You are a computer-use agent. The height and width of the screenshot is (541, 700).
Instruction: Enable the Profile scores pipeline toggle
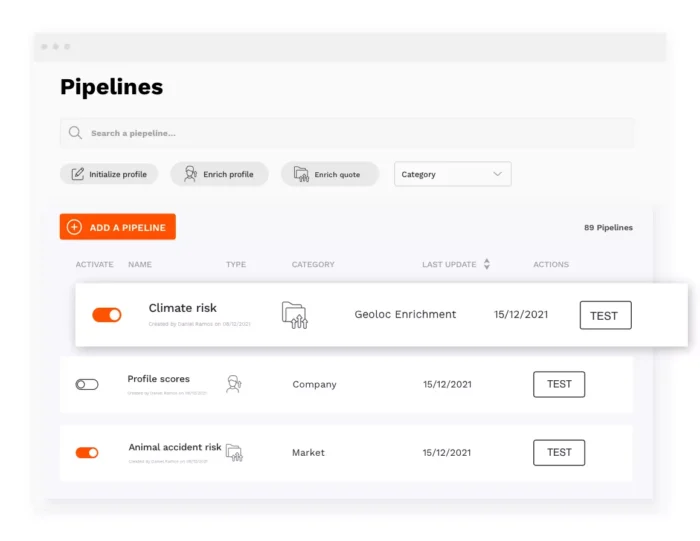(87, 384)
